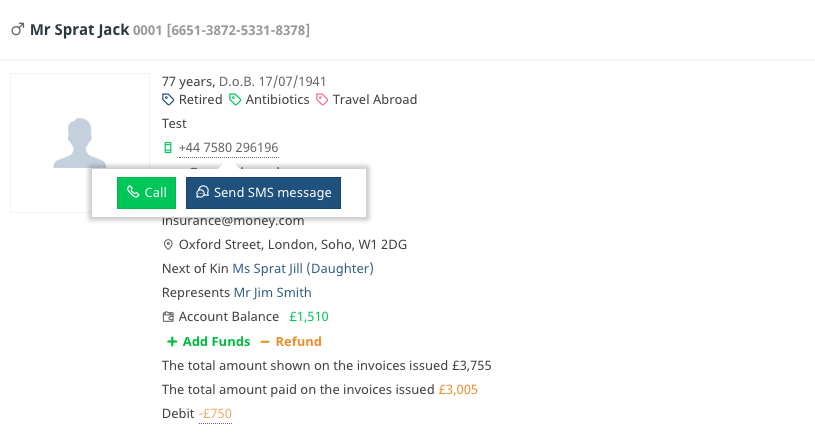Click Send SMS message button

pos(264,193)
